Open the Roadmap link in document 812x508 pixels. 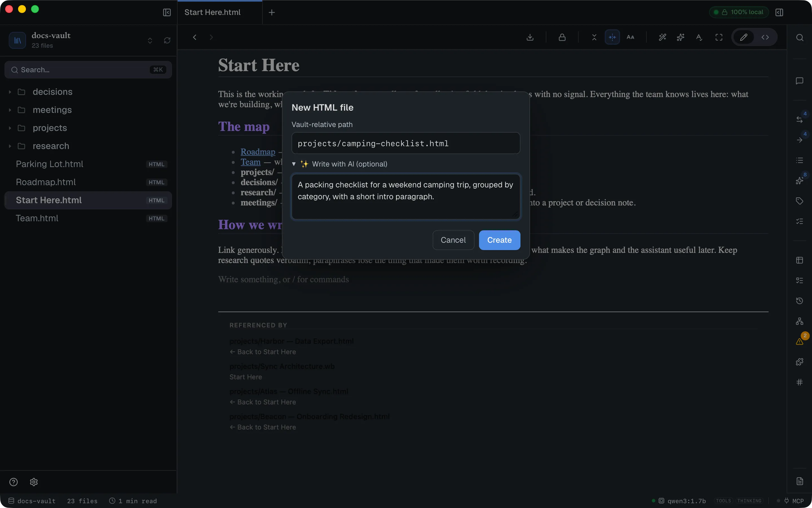tap(258, 152)
